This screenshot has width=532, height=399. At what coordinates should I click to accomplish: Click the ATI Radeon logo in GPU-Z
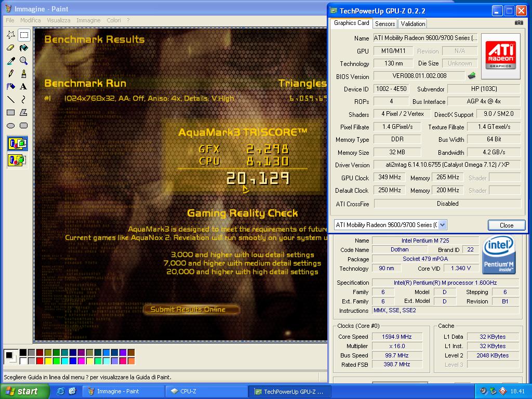click(x=500, y=56)
